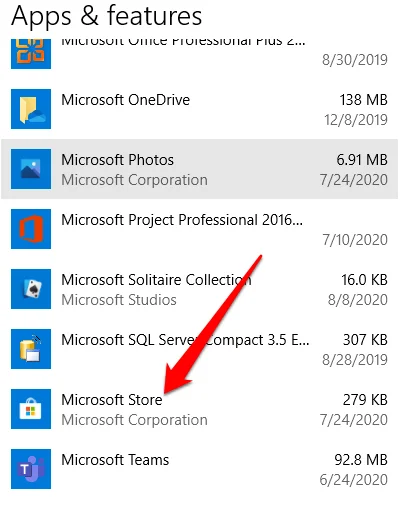Viewport: 413px width, 509px height.
Task: Click the 8/28/2019 date of SQL Server Compact
Action: tap(355, 360)
